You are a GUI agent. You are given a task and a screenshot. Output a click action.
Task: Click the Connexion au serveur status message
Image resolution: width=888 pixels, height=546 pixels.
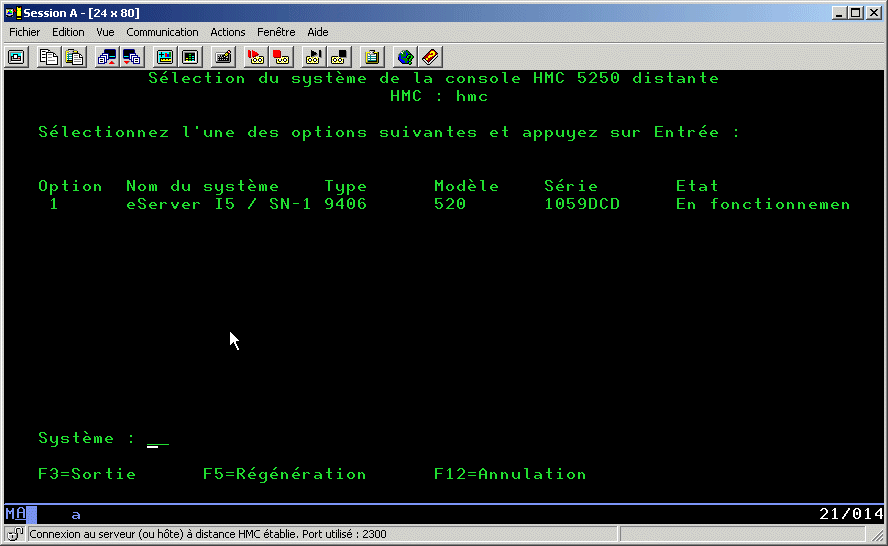point(208,534)
